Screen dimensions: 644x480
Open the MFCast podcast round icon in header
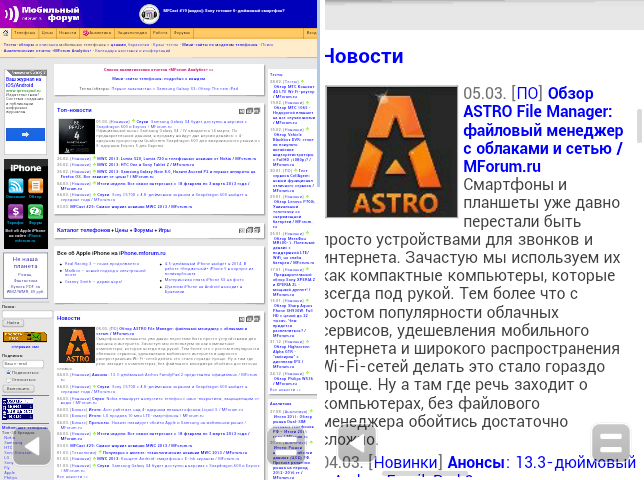[x=148, y=14]
